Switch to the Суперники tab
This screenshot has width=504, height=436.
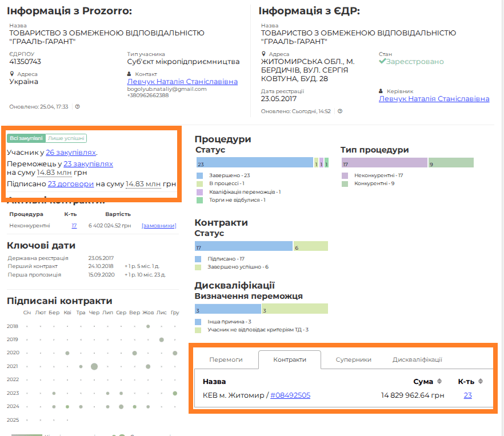(353, 359)
